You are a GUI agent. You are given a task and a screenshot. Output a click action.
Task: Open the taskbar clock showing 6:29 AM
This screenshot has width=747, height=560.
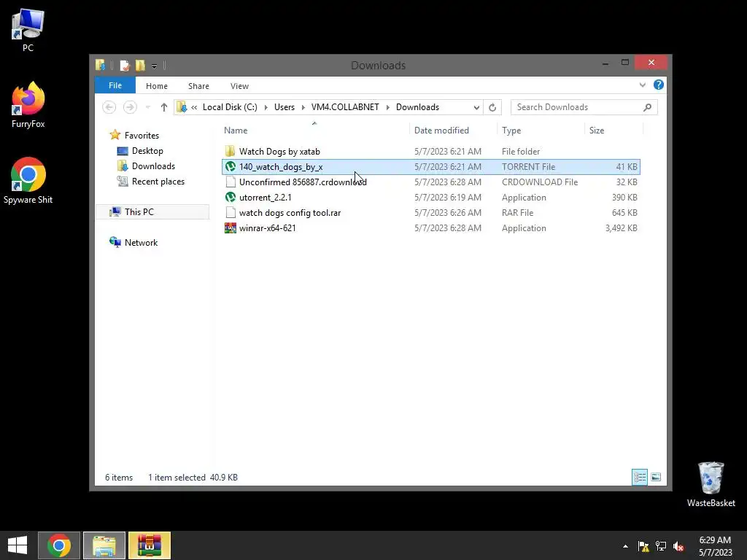(715, 546)
